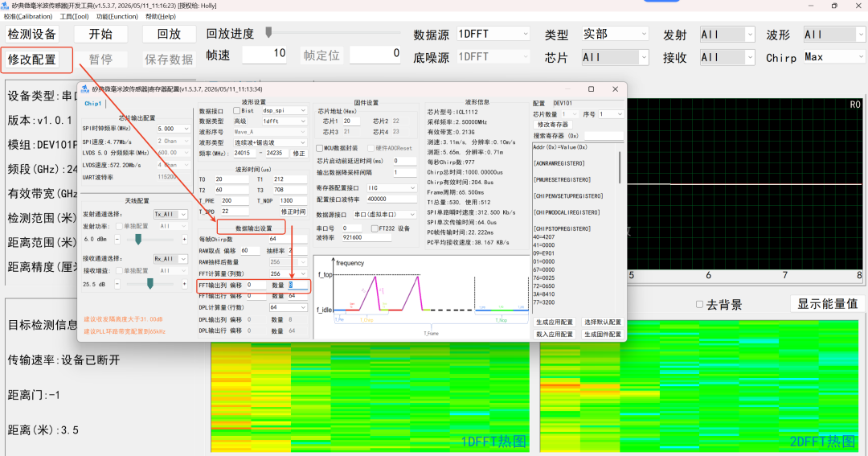Click the 修正时间 button
The image size is (868, 456).
[x=293, y=212]
